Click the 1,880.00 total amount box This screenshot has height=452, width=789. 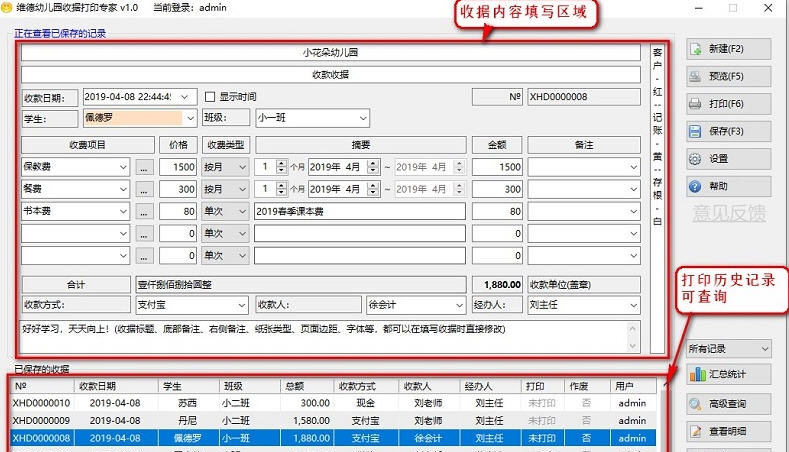[x=497, y=285]
